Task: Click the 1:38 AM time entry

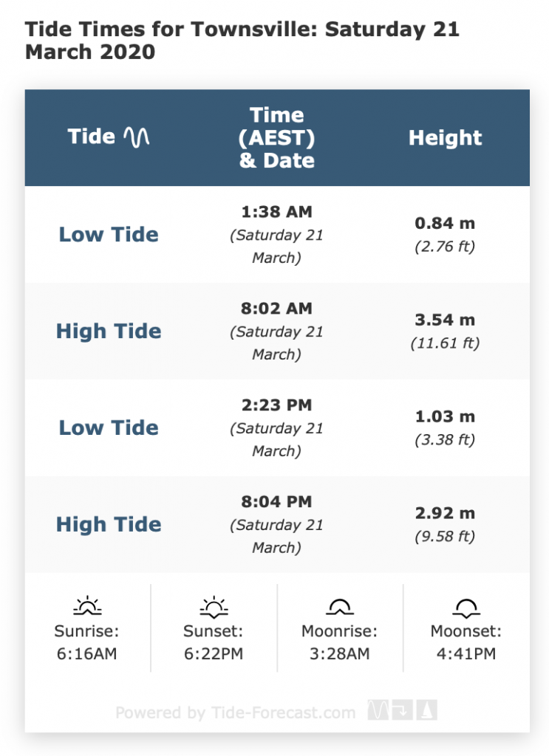Action: coord(277,212)
